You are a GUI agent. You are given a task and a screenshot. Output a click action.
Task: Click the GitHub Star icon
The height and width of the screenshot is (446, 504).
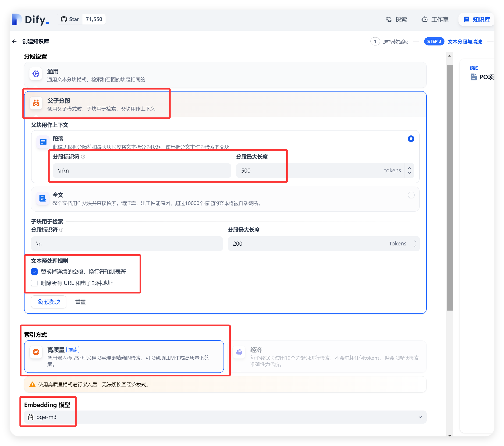click(x=64, y=19)
